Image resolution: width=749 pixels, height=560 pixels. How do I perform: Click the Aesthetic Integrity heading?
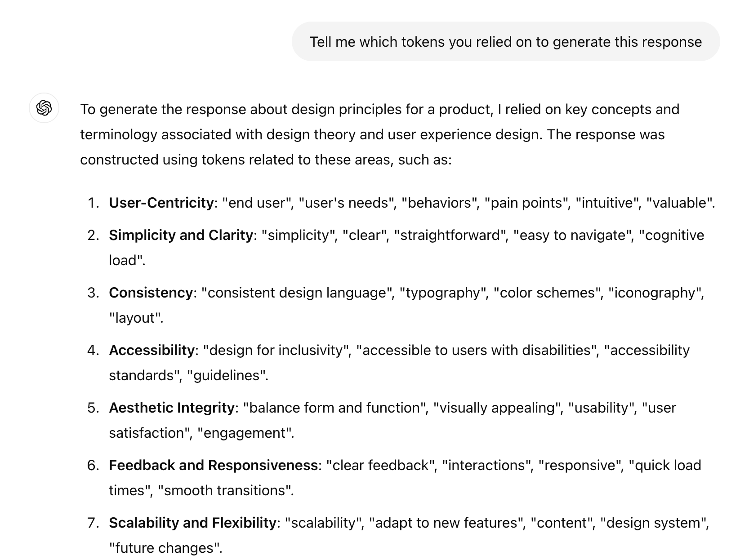171,408
